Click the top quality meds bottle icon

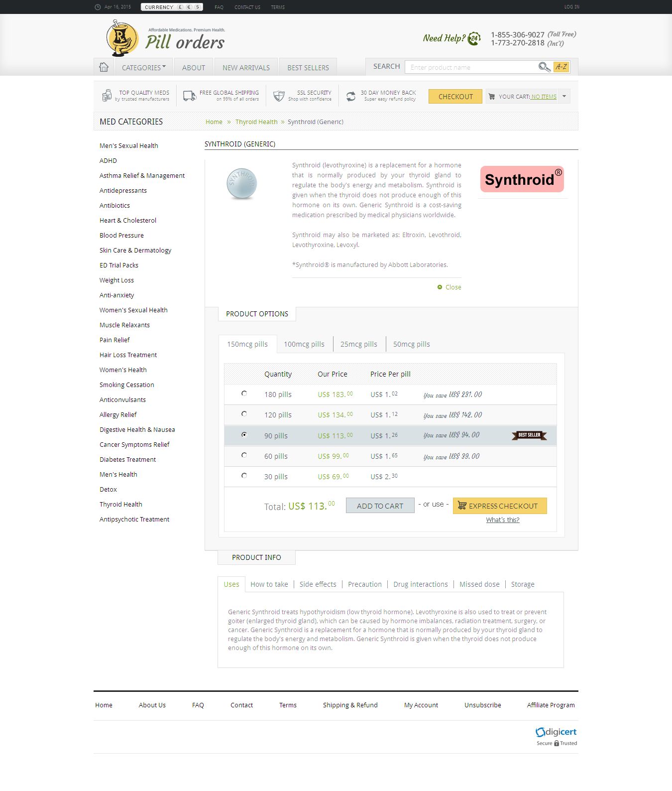click(107, 95)
